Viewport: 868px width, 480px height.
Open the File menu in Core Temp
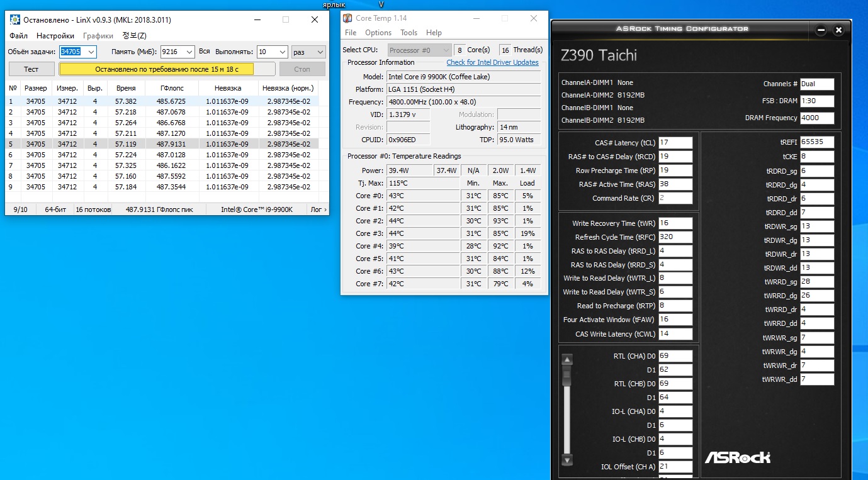tap(351, 33)
